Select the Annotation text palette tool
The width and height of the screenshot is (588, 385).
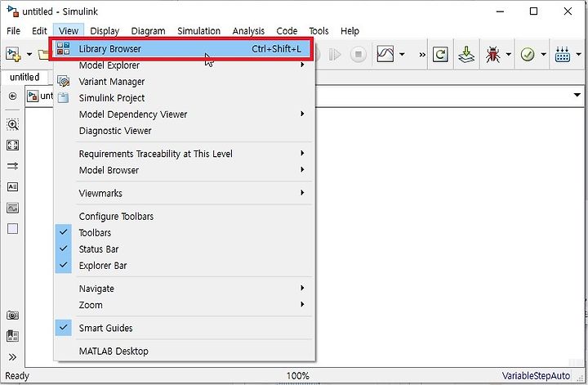click(x=13, y=186)
